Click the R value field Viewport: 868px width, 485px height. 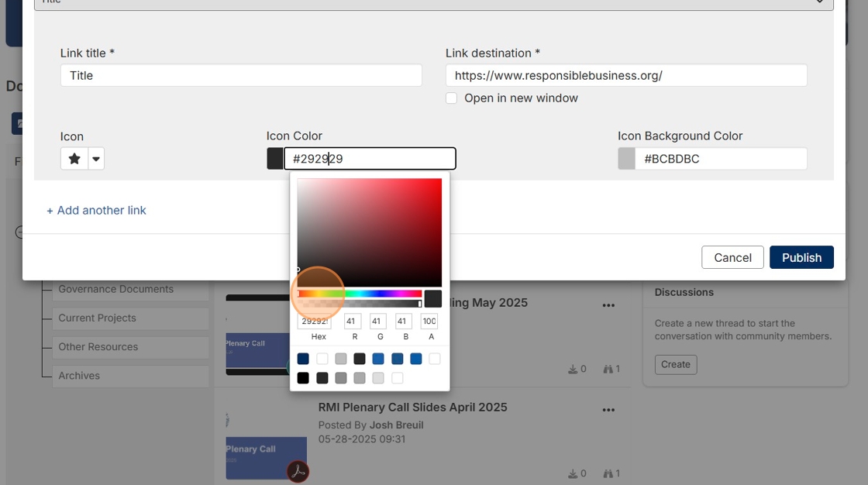[353, 321]
